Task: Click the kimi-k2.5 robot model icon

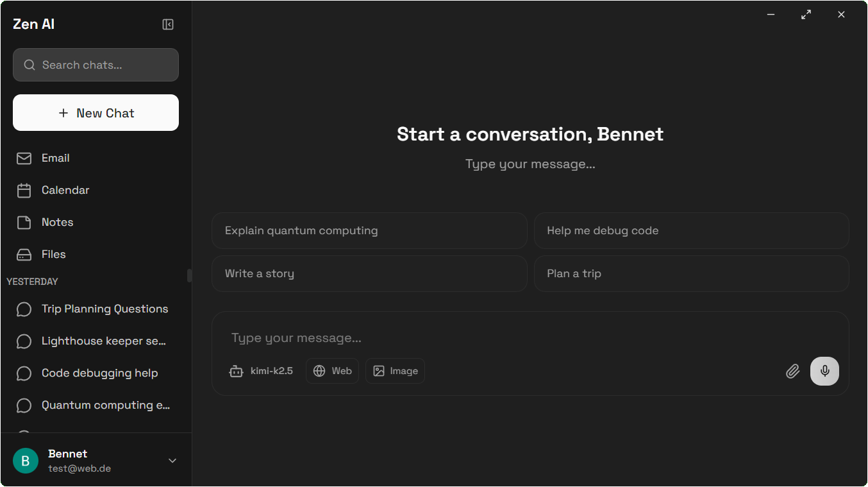Action: click(237, 371)
